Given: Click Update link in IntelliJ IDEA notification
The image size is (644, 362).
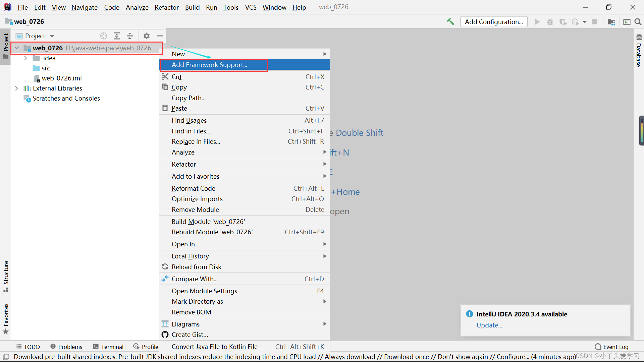Looking at the screenshot, I should tap(489, 325).
